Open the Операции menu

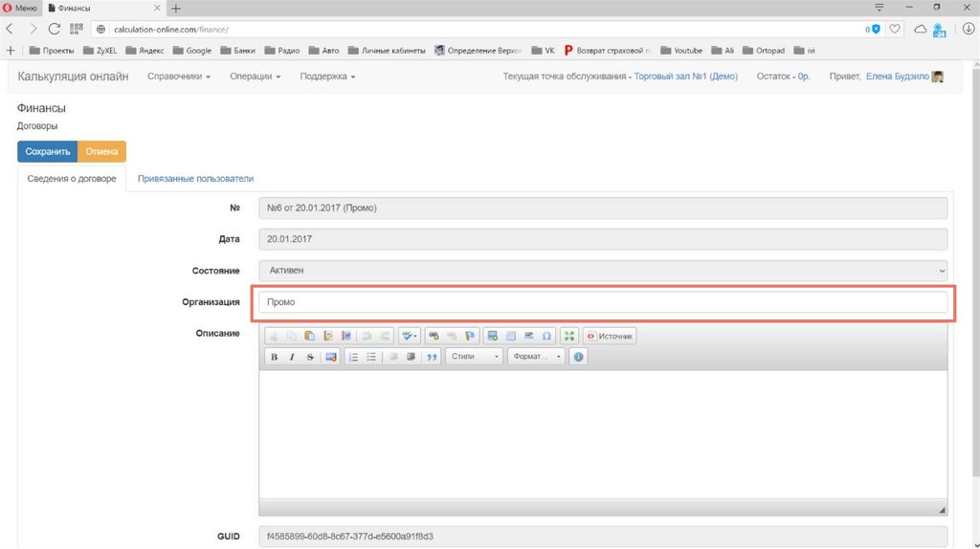[256, 77]
